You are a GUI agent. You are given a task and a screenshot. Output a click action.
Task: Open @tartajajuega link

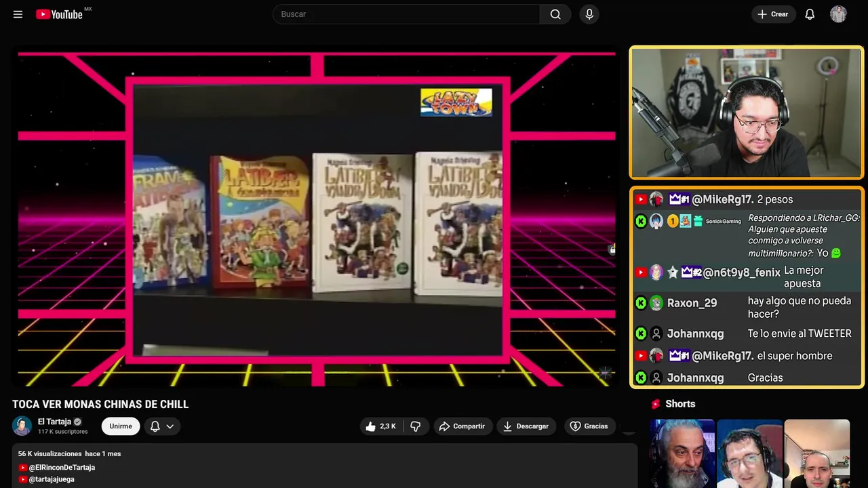point(52,479)
